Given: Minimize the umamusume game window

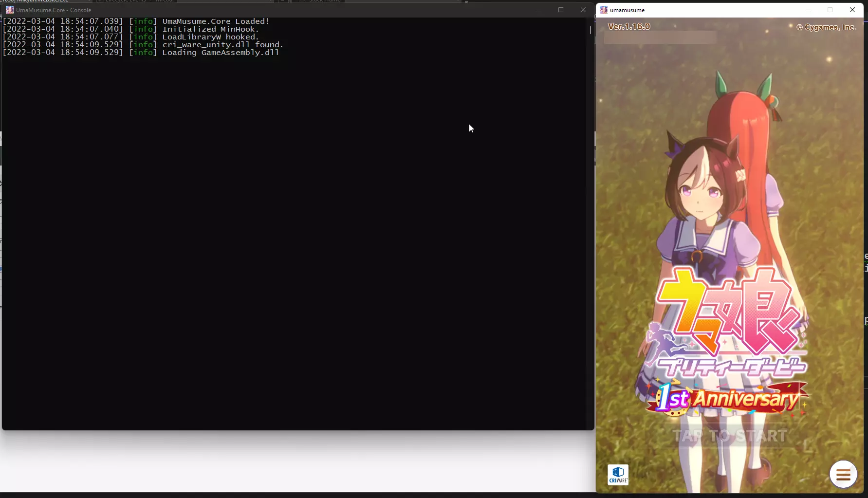Looking at the screenshot, I should (x=808, y=10).
